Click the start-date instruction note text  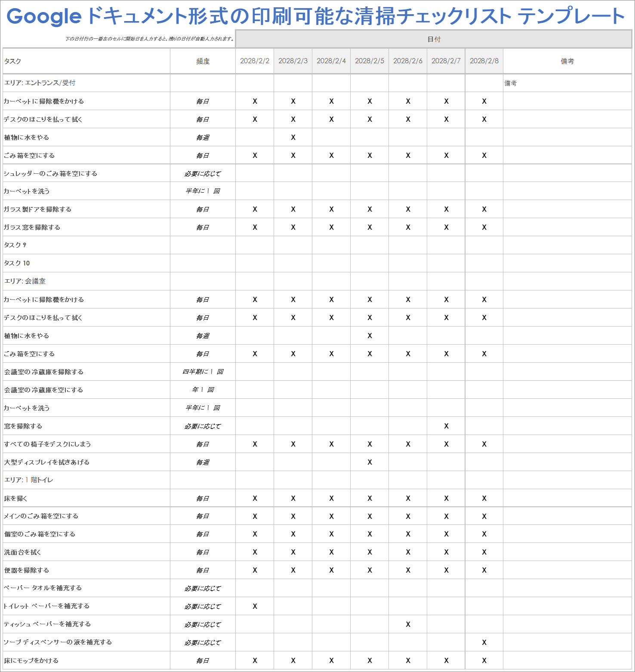point(149,39)
